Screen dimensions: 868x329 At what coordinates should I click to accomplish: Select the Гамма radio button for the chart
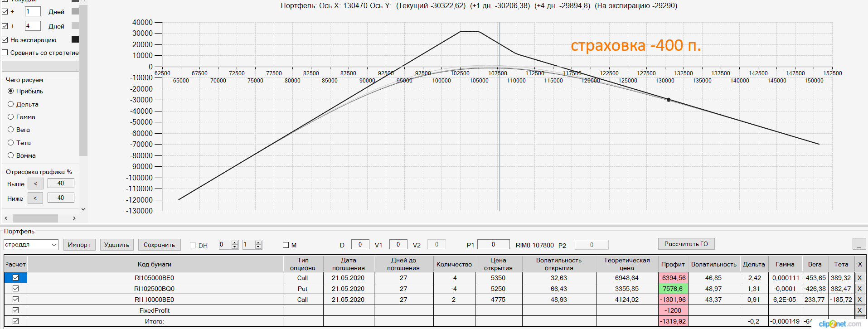11,117
